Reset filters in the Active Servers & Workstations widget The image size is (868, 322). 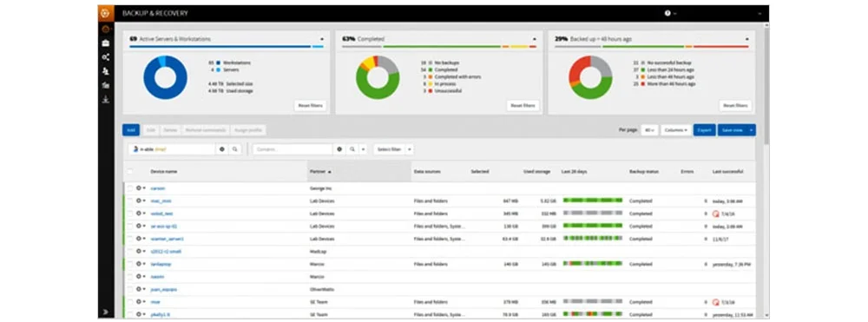pyautogui.click(x=311, y=106)
